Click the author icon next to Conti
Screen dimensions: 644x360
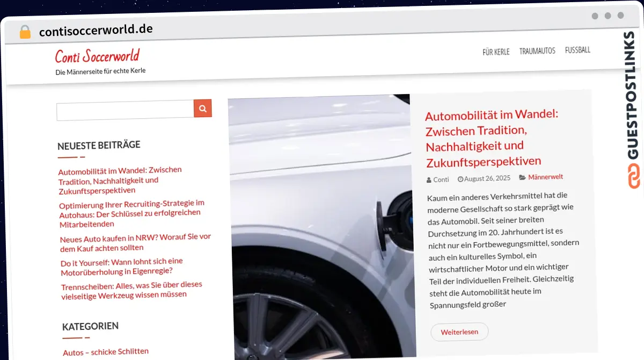429,179
